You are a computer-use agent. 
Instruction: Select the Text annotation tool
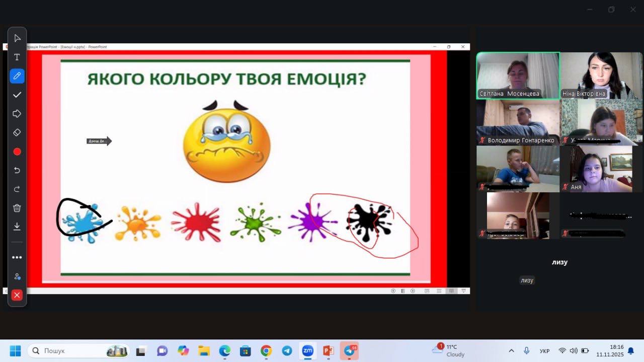pyautogui.click(x=17, y=57)
